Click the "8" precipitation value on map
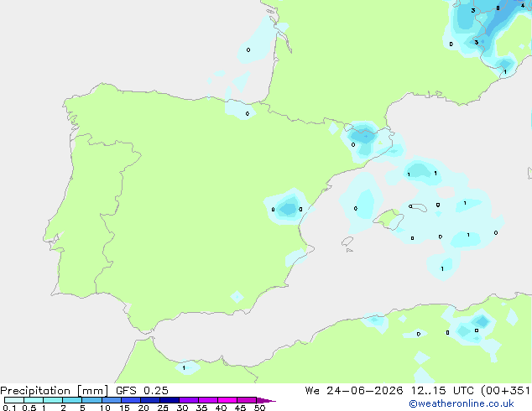 (x=498, y=8)
